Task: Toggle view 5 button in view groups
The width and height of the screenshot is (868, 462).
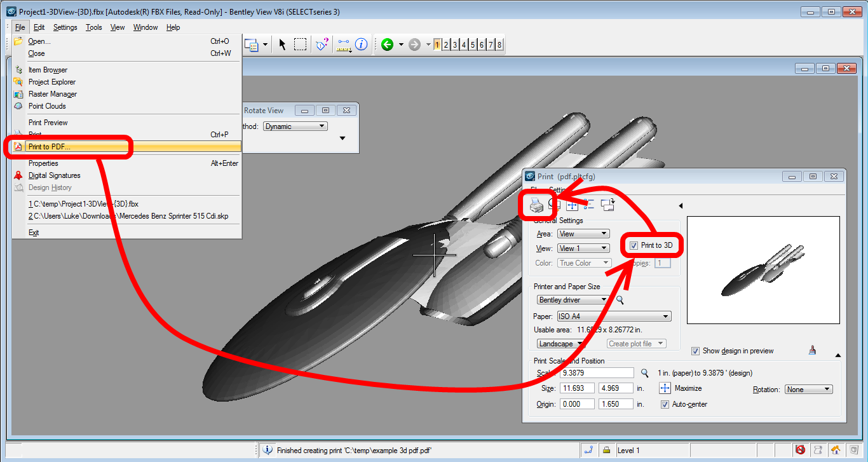Action: click(x=473, y=44)
